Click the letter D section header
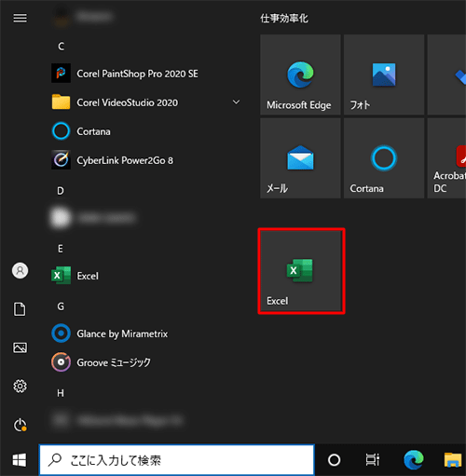 point(61,191)
